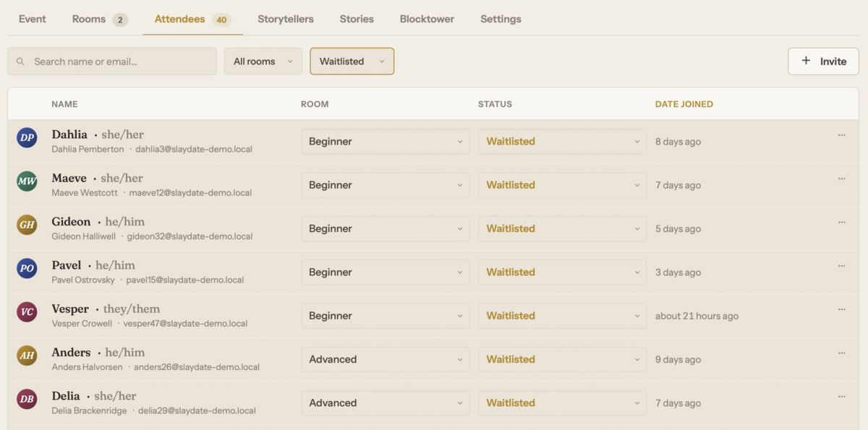This screenshot has width=868, height=430.
Task: Switch to the Rooms tab
Action: click(x=100, y=19)
